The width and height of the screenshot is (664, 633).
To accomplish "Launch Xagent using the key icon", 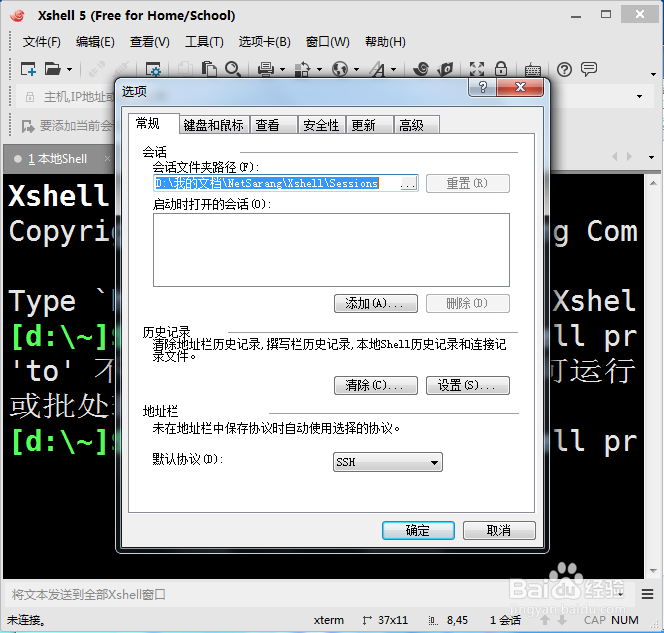I will (445, 69).
